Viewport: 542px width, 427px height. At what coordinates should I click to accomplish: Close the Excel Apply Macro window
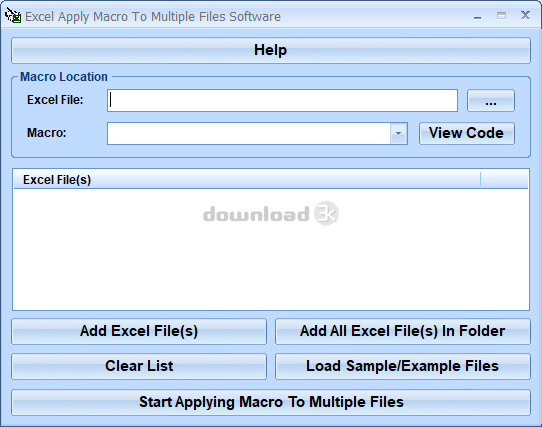(525, 15)
